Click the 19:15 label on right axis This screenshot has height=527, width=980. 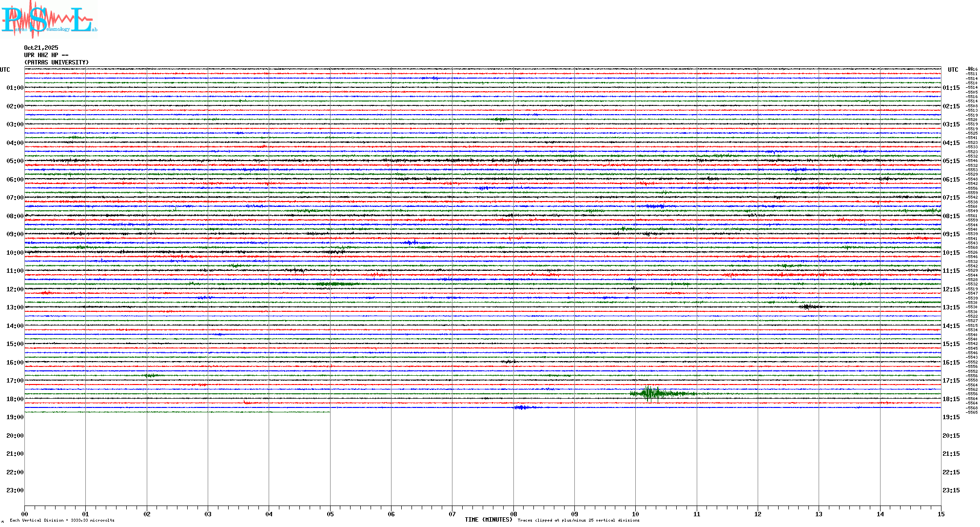coord(951,417)
